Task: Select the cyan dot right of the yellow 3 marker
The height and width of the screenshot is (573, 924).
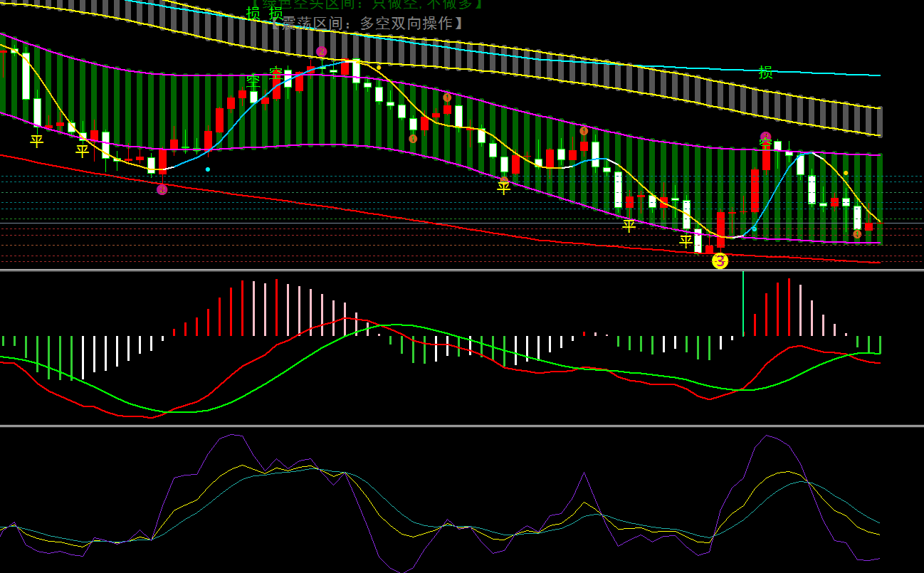Action: pos(755,229)
